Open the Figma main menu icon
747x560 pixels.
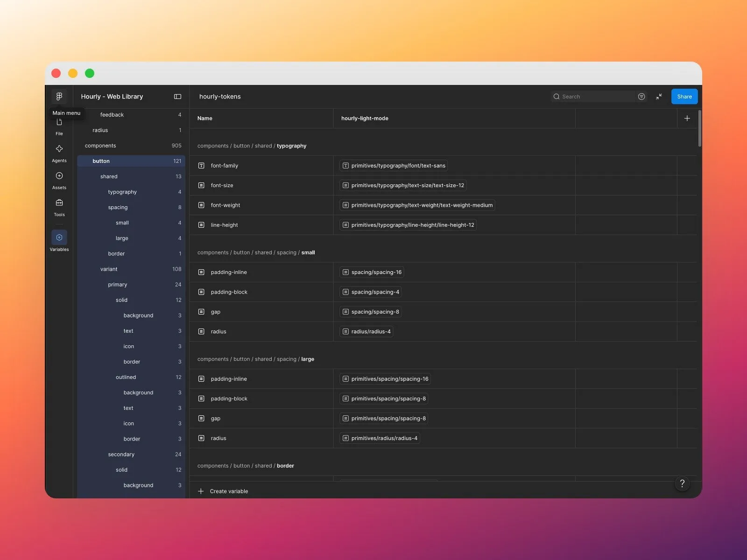pos(59,96)
